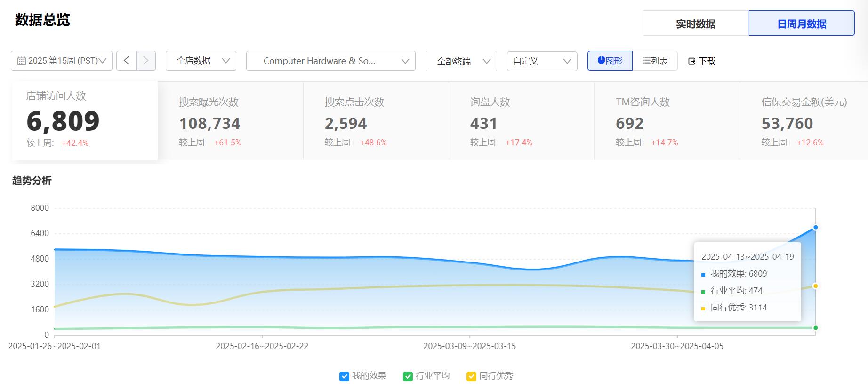
Task: Select the 日周月数据 tab
Action: click(801, 24)
